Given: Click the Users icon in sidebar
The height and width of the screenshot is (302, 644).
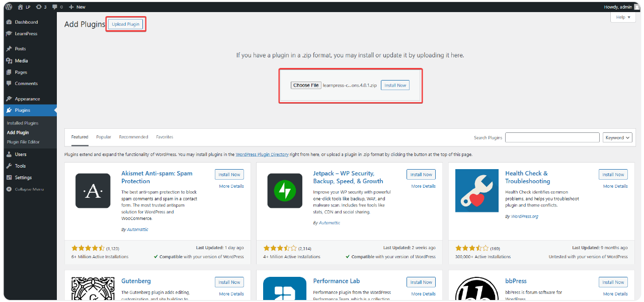Looking at the screenshot, I should [x=9, y=155].
